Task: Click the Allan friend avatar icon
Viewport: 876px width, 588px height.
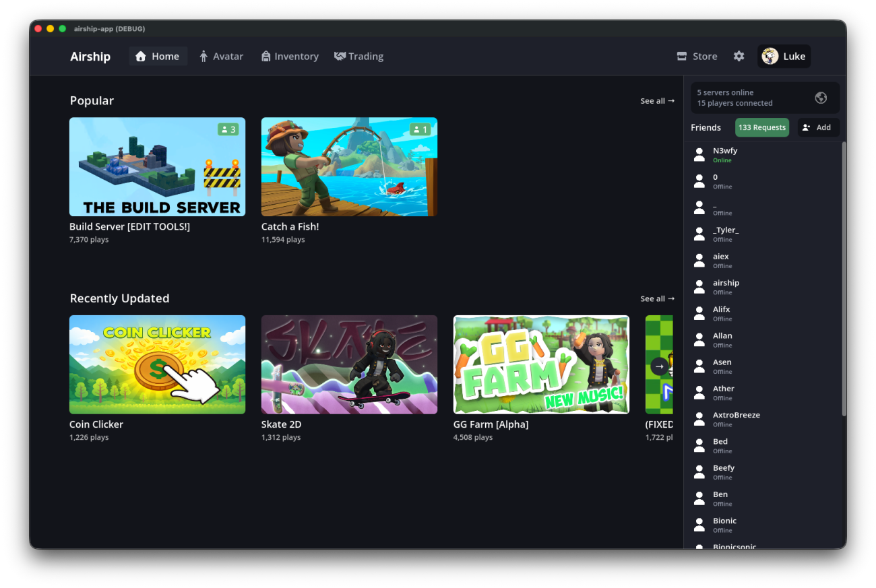Action: tap(699, 340)
